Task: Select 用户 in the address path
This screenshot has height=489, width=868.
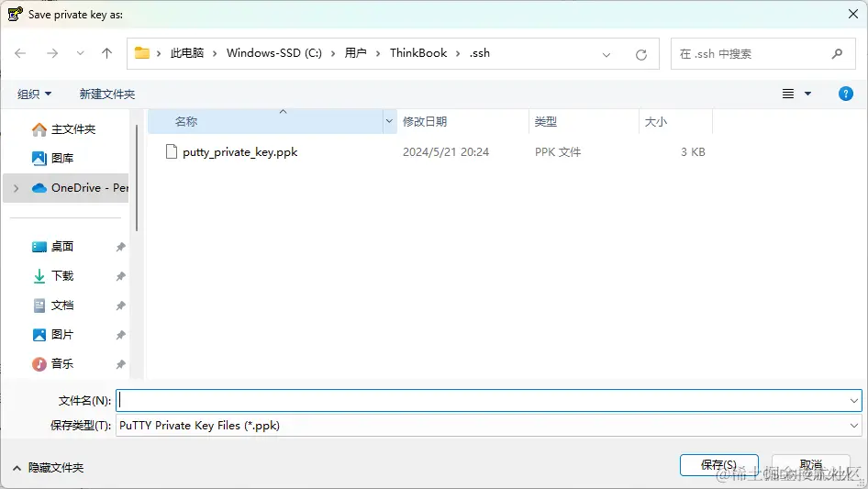Action: [x=355, y=53]
